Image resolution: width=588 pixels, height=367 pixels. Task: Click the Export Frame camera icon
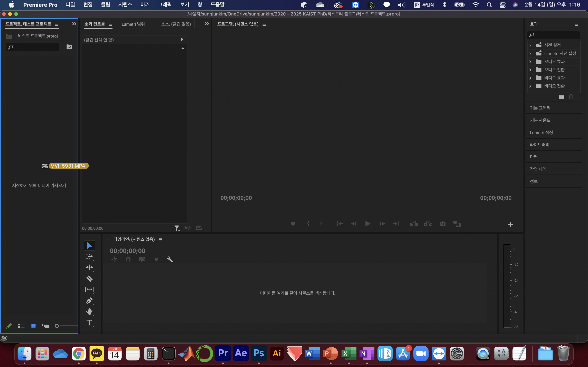coord(442,223)
